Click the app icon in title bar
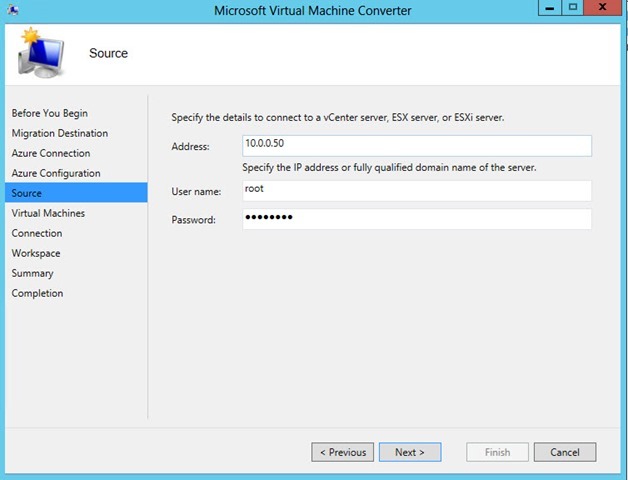The height and width of the screenshot is (480, 628). pos(12,10)
